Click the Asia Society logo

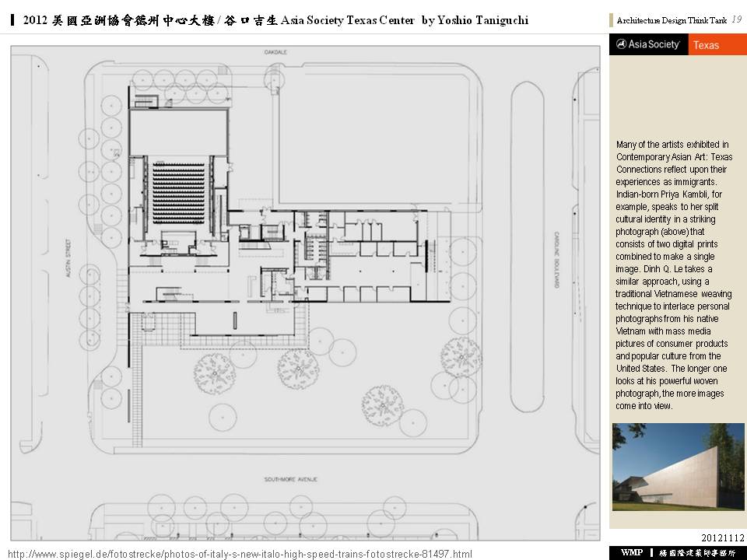coord(648,45)
